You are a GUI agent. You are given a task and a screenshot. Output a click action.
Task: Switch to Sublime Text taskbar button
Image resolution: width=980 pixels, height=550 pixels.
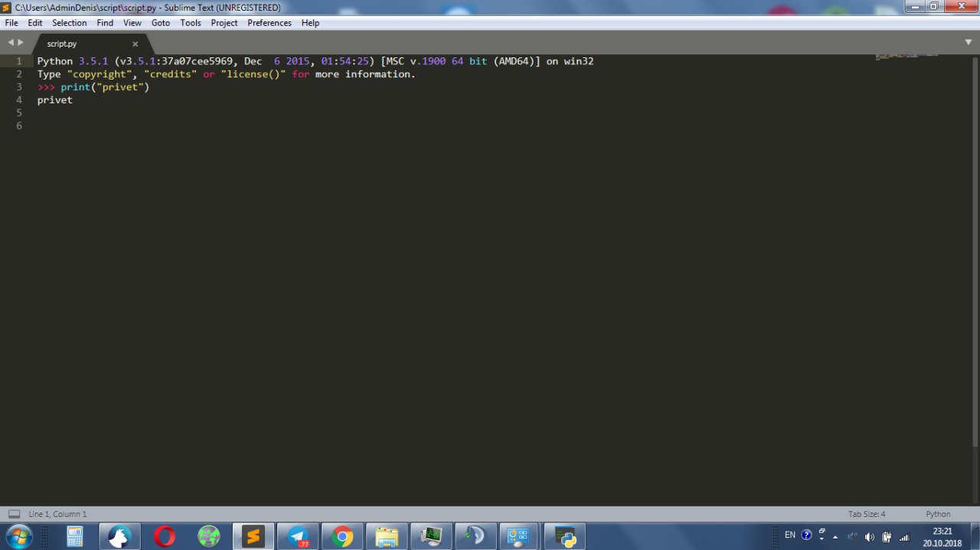pyautogui.click(x=253, y=537)
